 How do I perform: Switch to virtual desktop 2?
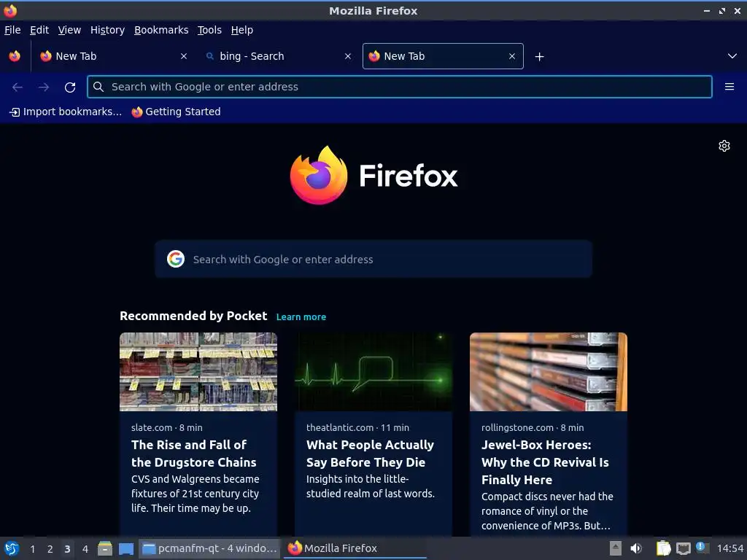50,549
